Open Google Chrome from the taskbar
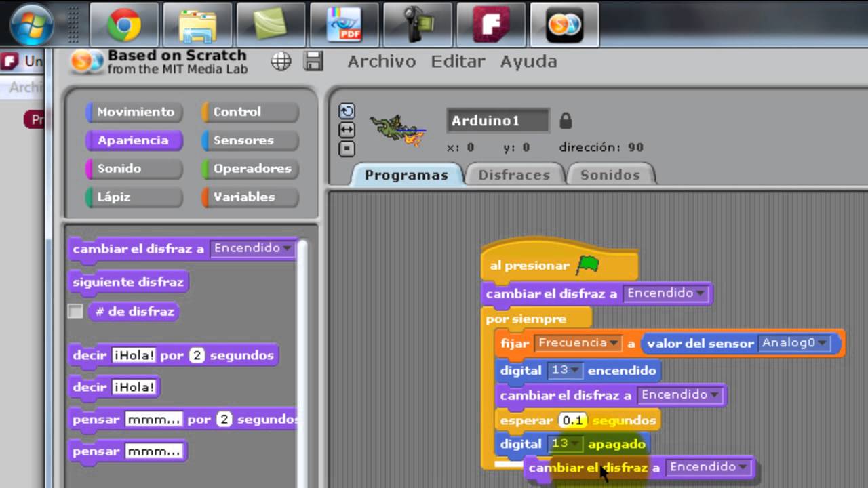The height and width of the screenshot is (488, 868). [124, 25]
